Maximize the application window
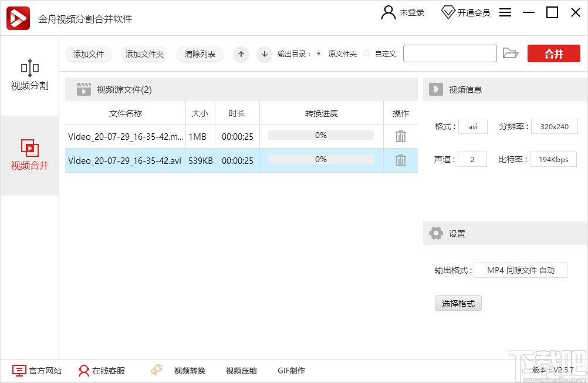This screenshot has height=383, width=588. click(x=552, y=12)
